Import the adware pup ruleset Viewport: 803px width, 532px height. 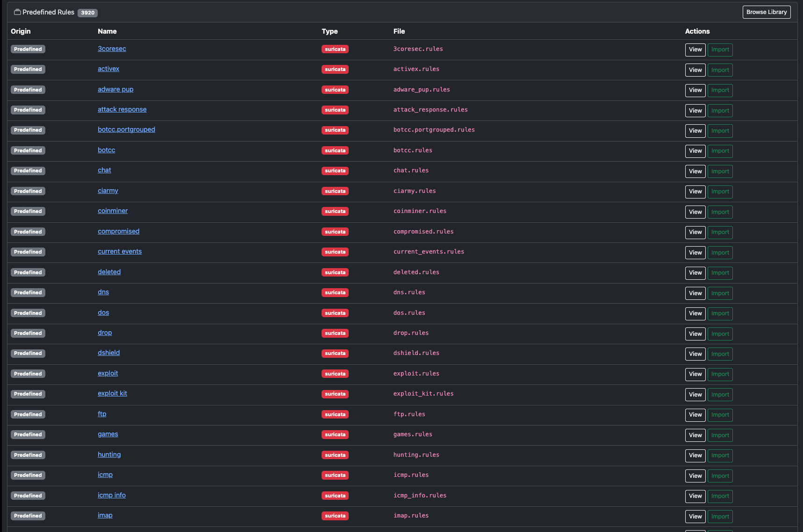click(720, 90)
